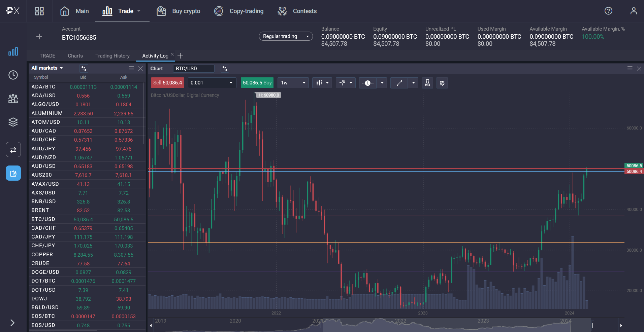Select DOGE/USD row in markets list

click(x=87, y=272)
